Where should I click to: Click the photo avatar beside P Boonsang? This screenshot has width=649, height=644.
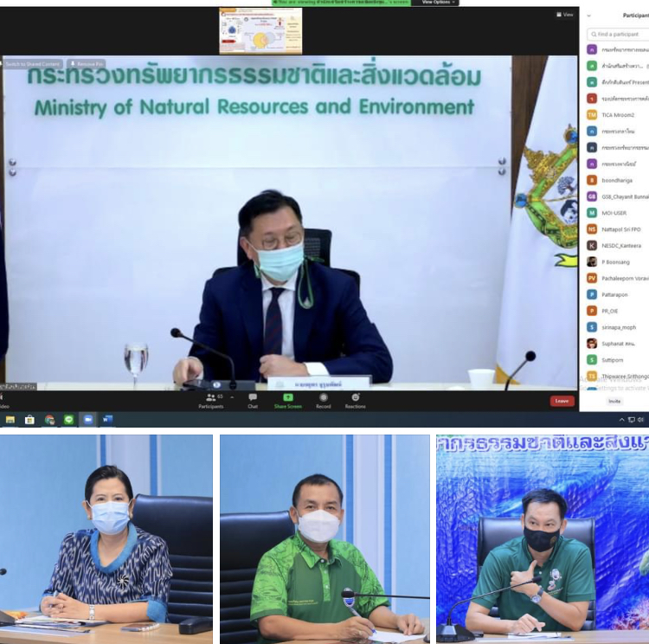[592, 262]
